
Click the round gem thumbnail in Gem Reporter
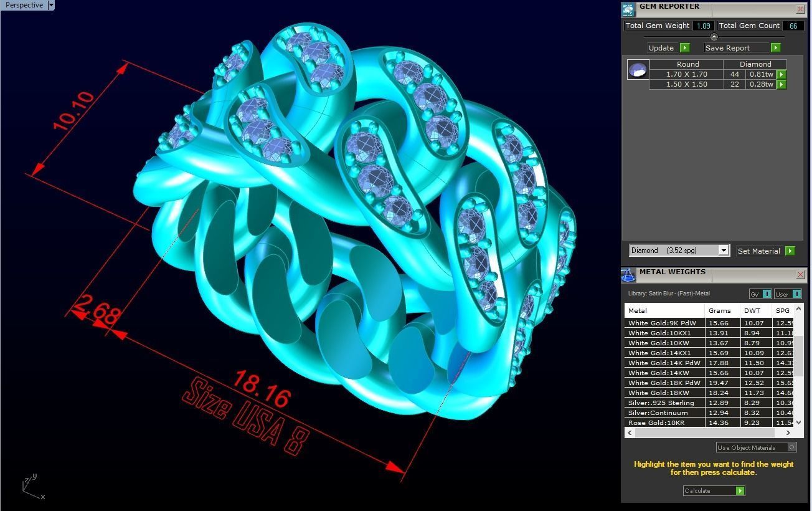point(638,69)
